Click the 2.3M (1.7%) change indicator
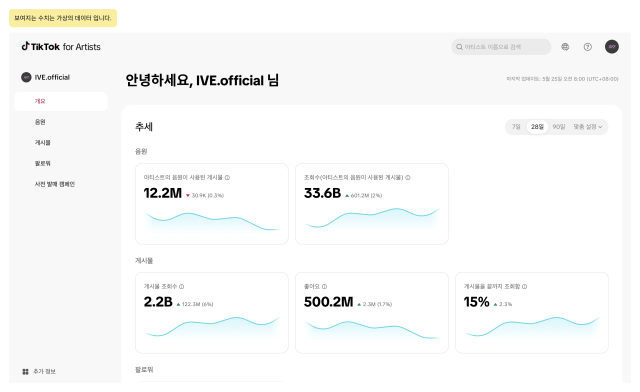Viewport: 640px width, 392px height. coord(375,304)
